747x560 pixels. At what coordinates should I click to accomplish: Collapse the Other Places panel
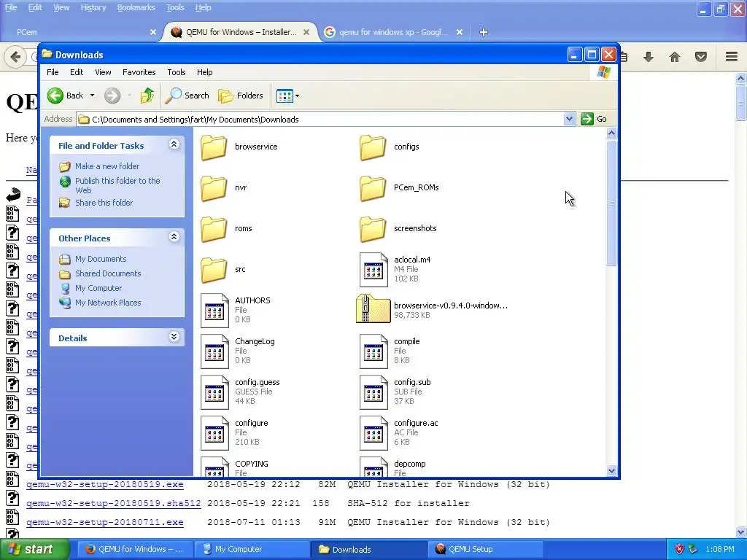pyautogui.click(x=174, y=237)
